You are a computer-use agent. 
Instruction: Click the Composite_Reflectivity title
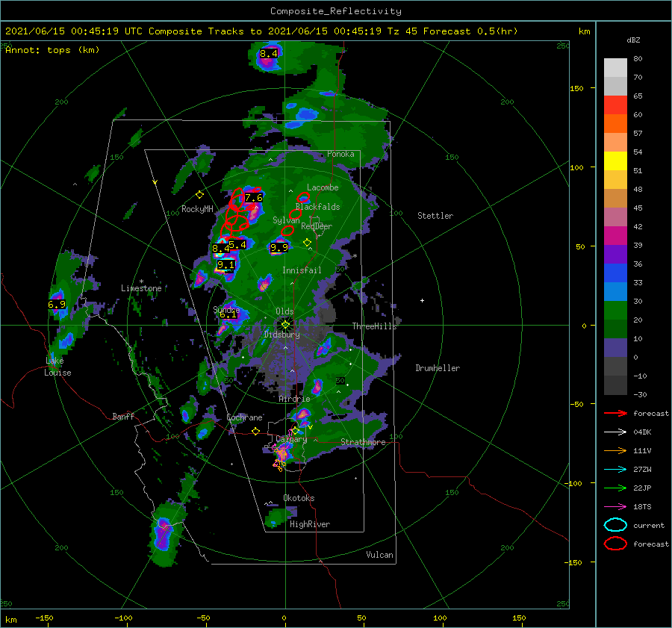click(x=336, y=11)
